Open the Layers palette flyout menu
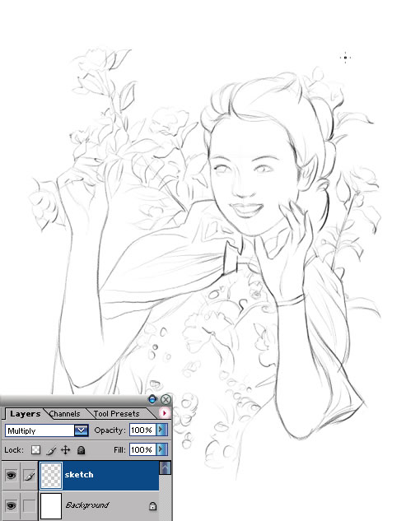Screen dimensions: 420x521 pos(164,413)
